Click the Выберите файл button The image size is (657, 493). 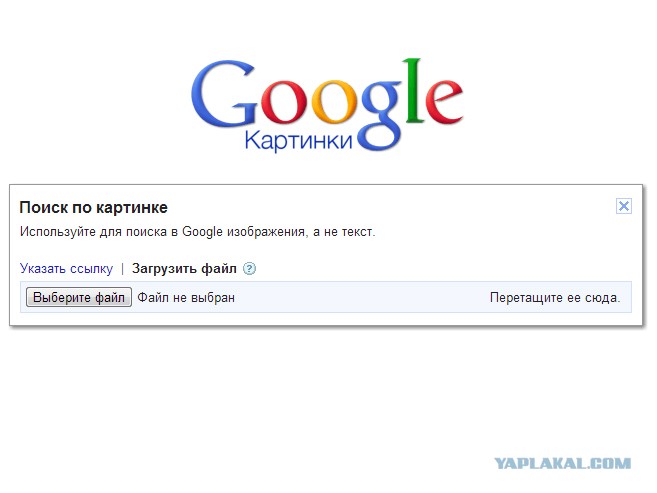click(x=79, y=297)
